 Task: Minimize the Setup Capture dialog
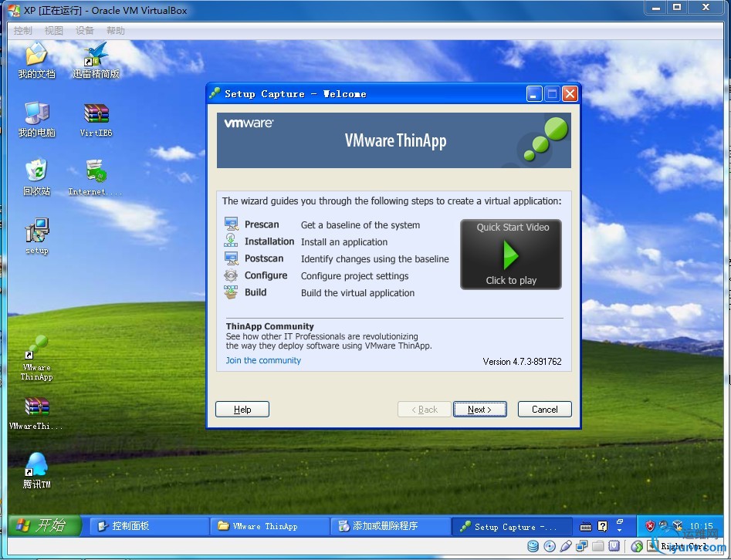click(534, 93)
